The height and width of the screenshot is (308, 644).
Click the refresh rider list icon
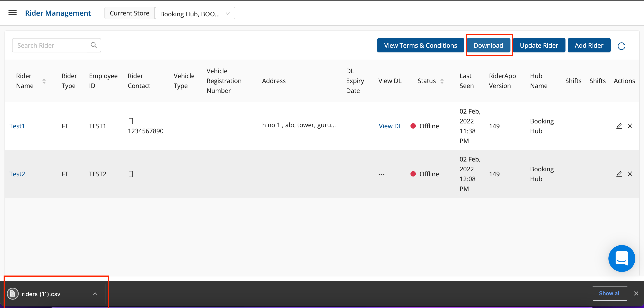621,46
